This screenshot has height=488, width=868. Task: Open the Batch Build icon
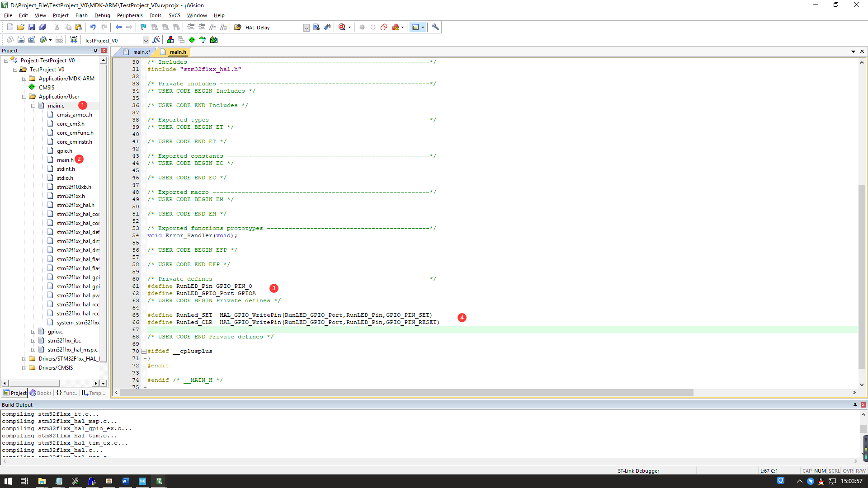tap(43, 40)
